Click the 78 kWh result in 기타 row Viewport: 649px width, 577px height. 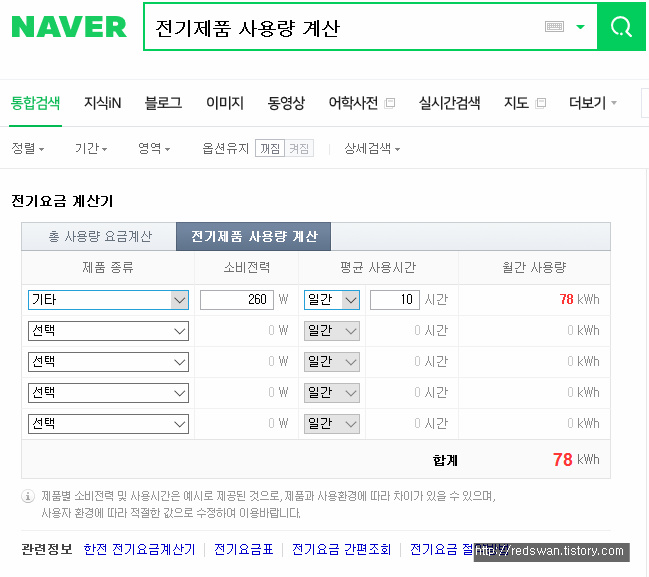(579, 299)
